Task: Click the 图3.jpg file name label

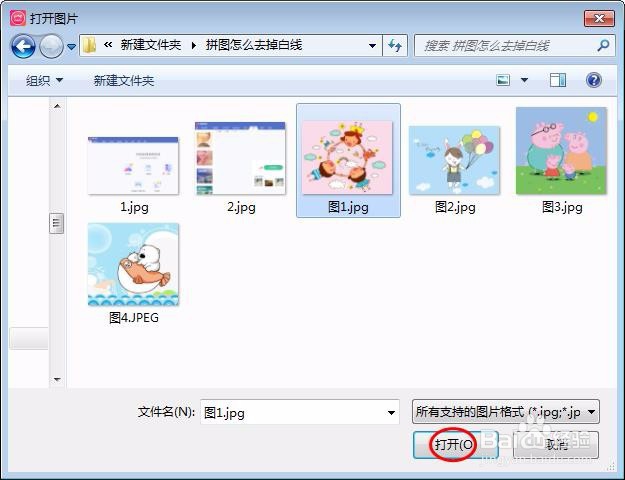Action: 562,207
